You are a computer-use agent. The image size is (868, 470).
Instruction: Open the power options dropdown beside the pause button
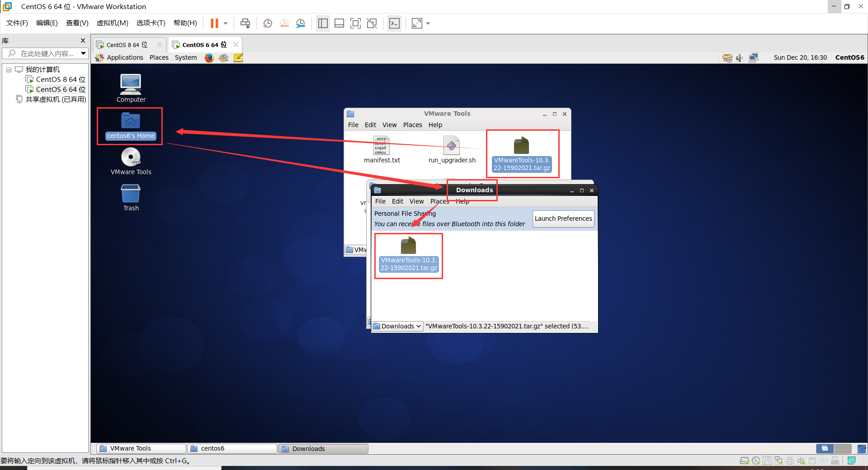pyautogui.click(x=225, y=24)
